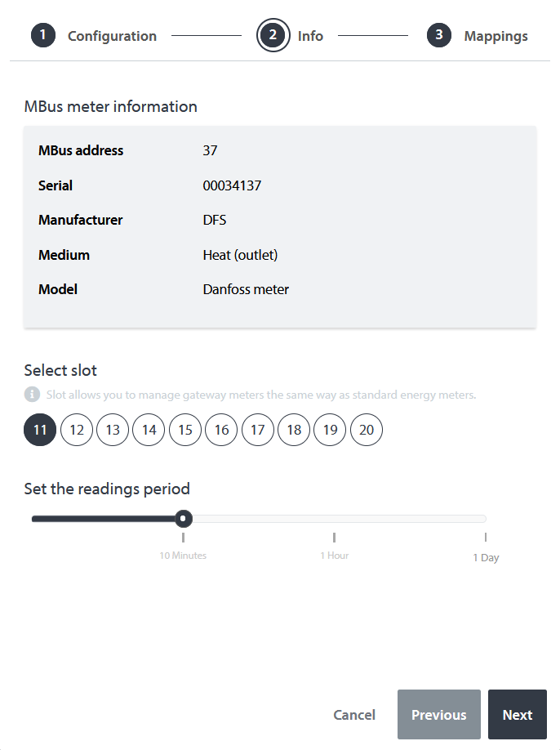This screenshot has width=560, height=750.
Task: Cancel the meter setup
Action: [x=354, y=714]
